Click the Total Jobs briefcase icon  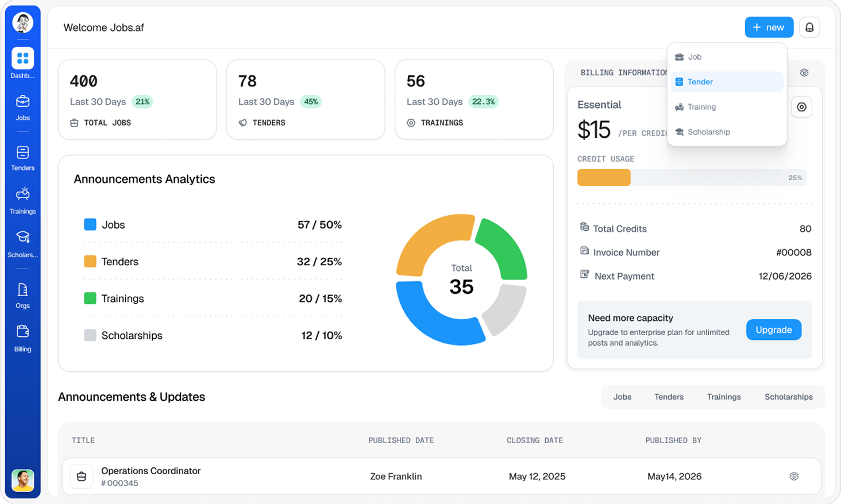coord(74,123)
